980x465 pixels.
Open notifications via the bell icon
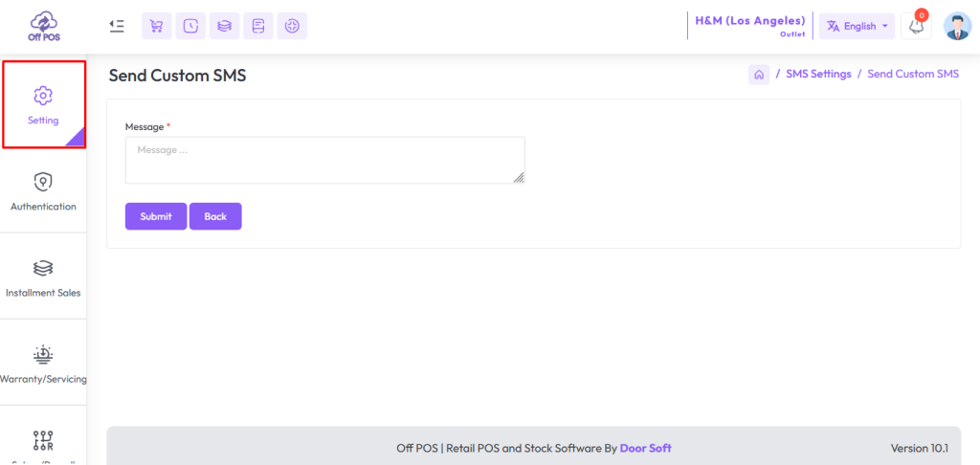[916, 26]
